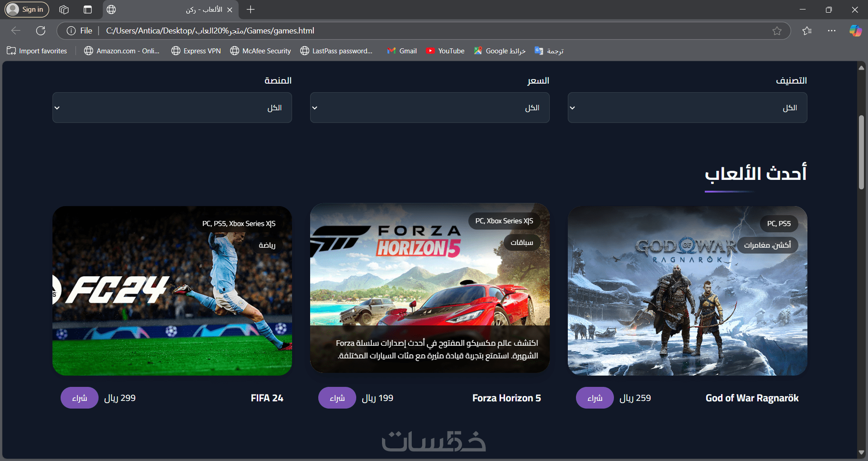868x461 pixels.
Task: Open the Express VPN bookmark
Action: click(x=196, y=51)
